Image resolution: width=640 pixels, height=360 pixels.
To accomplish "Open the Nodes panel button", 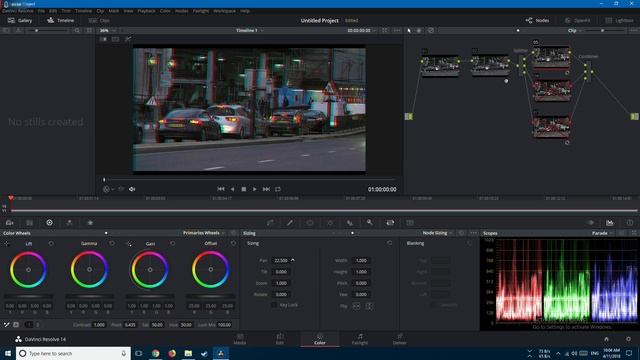I will click(x=537, y=20).
